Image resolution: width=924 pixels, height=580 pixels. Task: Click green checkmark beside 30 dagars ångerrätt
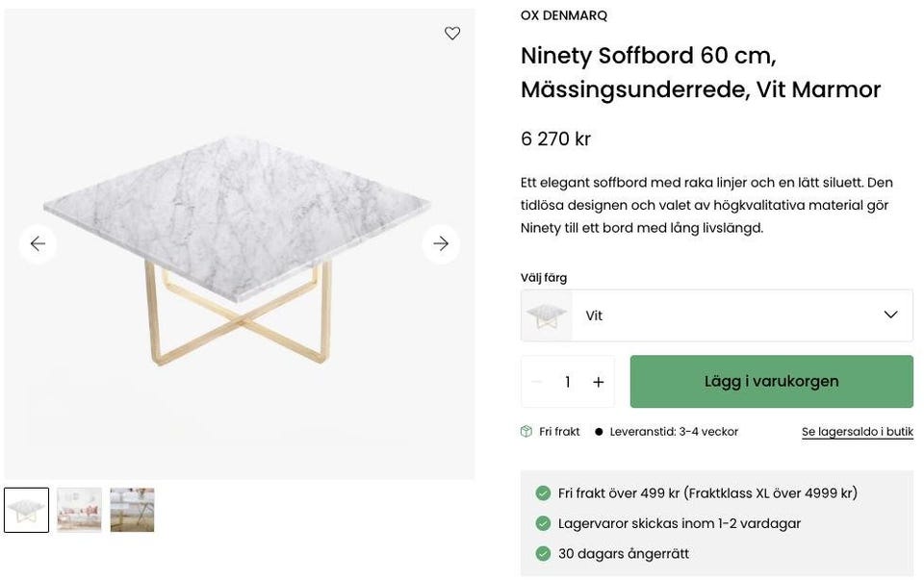[543, 554]
